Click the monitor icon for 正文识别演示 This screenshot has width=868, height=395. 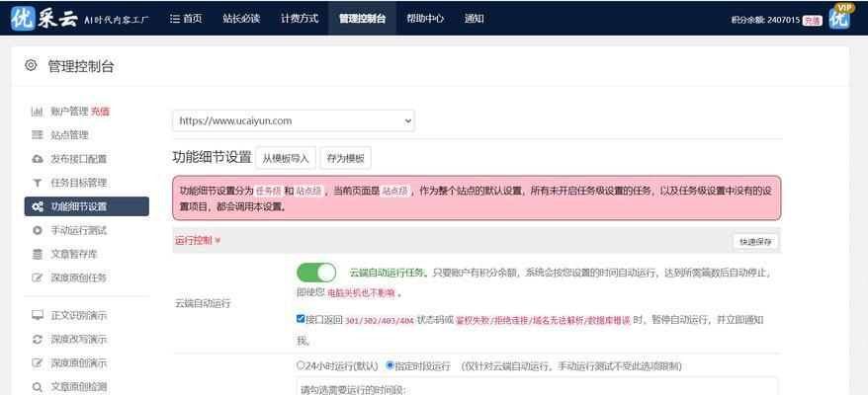coord(38,315)
